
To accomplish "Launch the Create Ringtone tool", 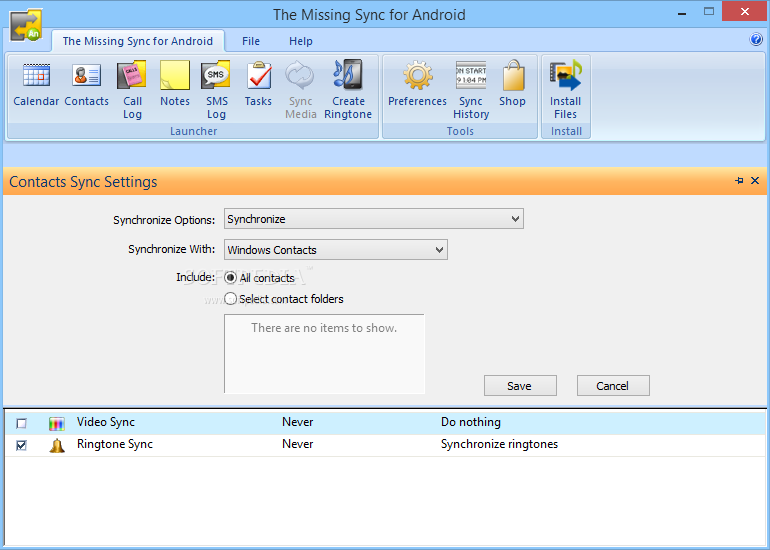I will coord(348,90).
